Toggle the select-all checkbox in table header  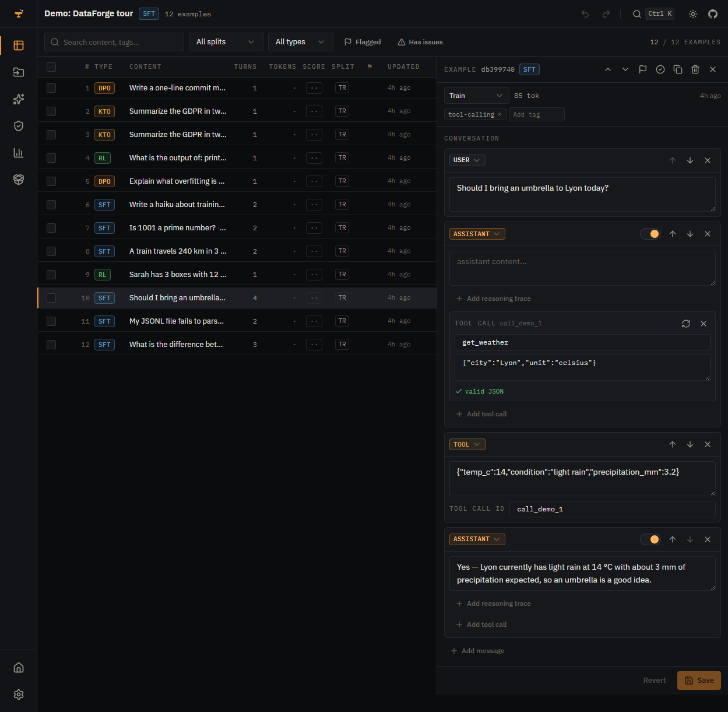point(51,67)
